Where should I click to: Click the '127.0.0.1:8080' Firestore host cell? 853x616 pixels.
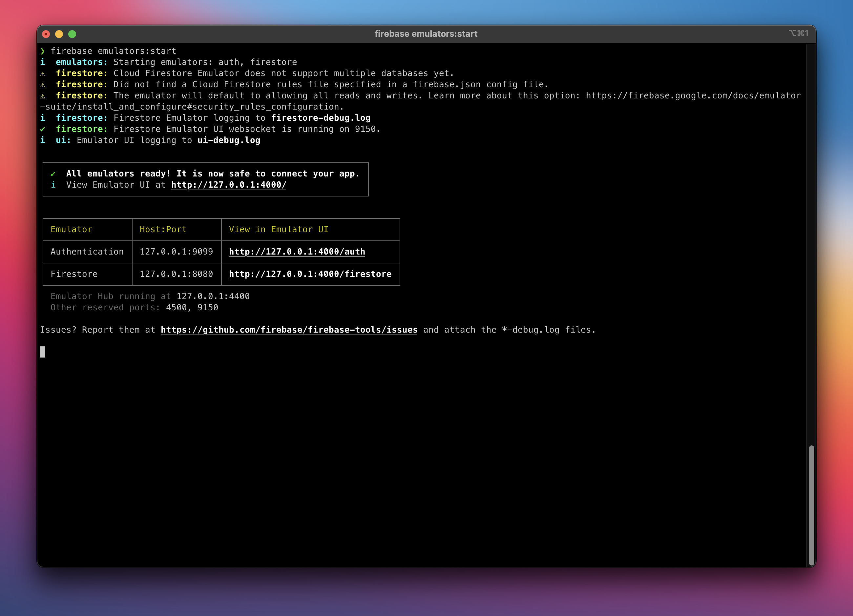176,274
